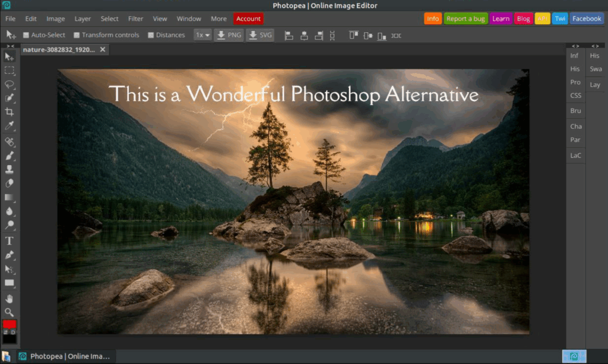Activate the Type tool

pyautogui.click(x=9, y=240)
